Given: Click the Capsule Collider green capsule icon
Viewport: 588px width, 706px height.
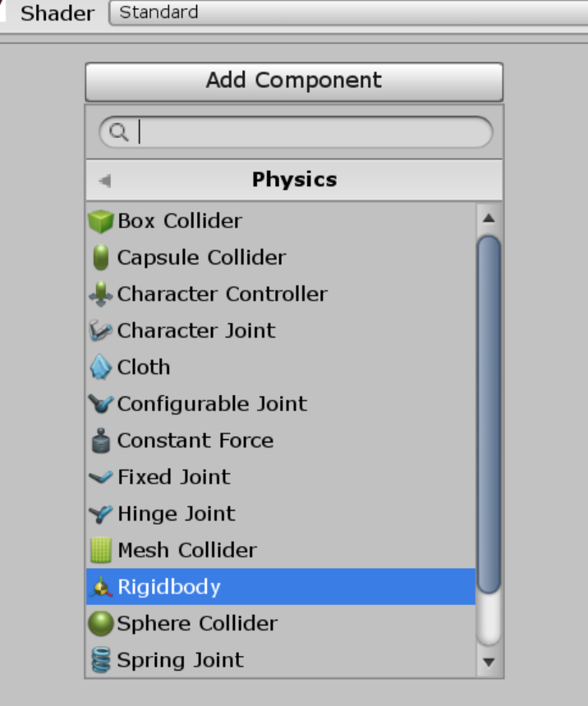Looking at the screenshot, I should (x=101, y=258).
